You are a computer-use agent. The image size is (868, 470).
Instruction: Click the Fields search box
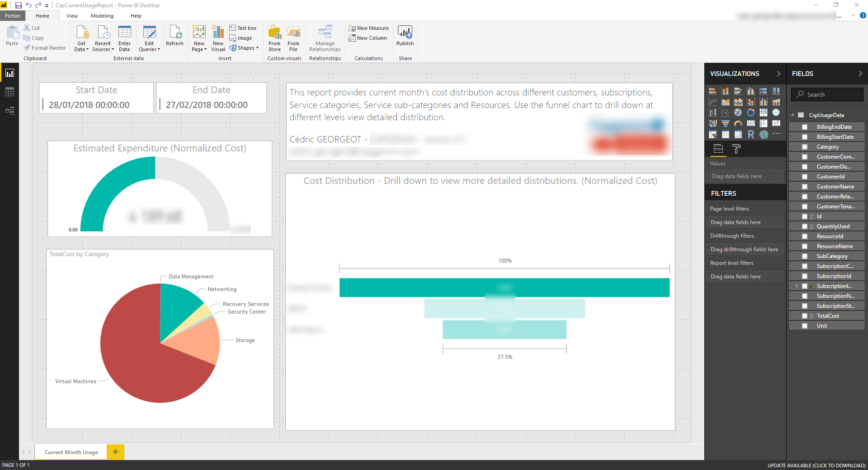pos(827,94)
